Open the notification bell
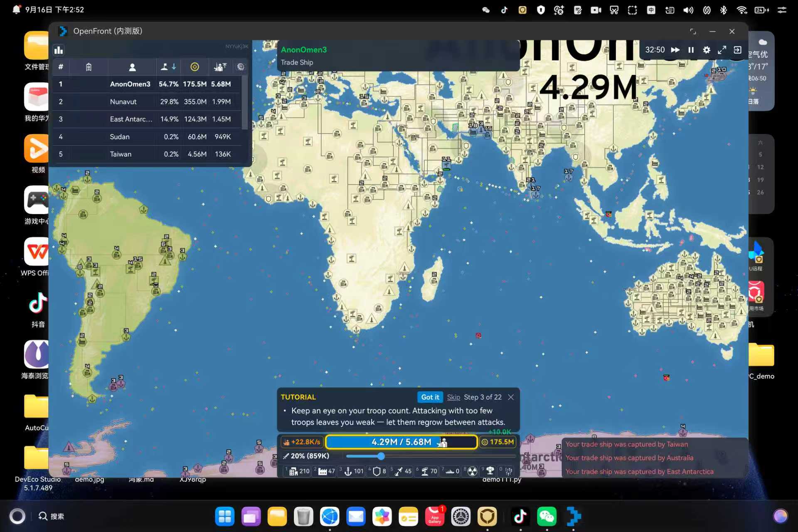The image size is (798, 532). click(x=16, y=10)
